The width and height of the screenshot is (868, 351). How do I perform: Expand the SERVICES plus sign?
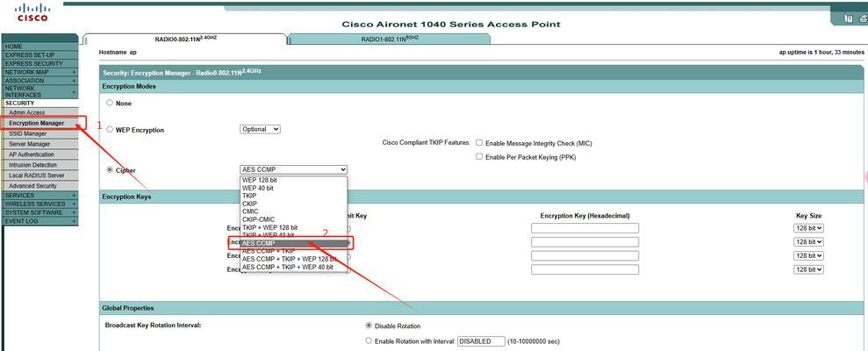[x=74, y=196]
